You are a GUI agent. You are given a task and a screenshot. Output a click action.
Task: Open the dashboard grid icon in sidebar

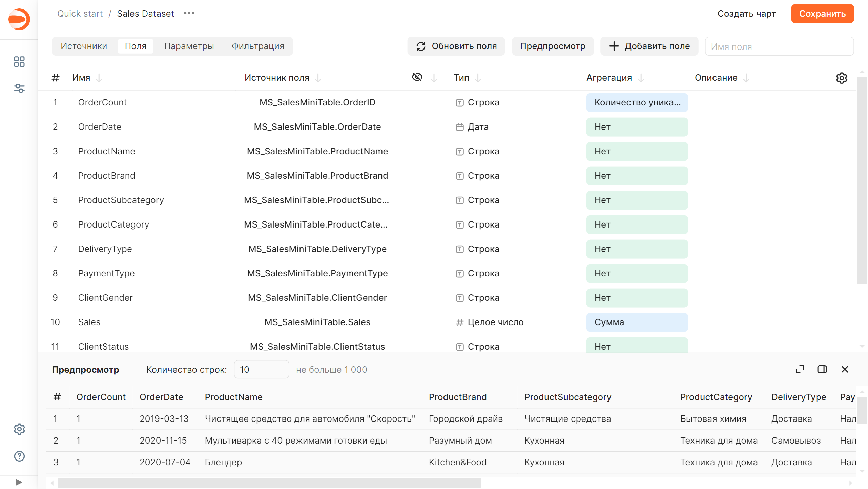click(19, 62)
